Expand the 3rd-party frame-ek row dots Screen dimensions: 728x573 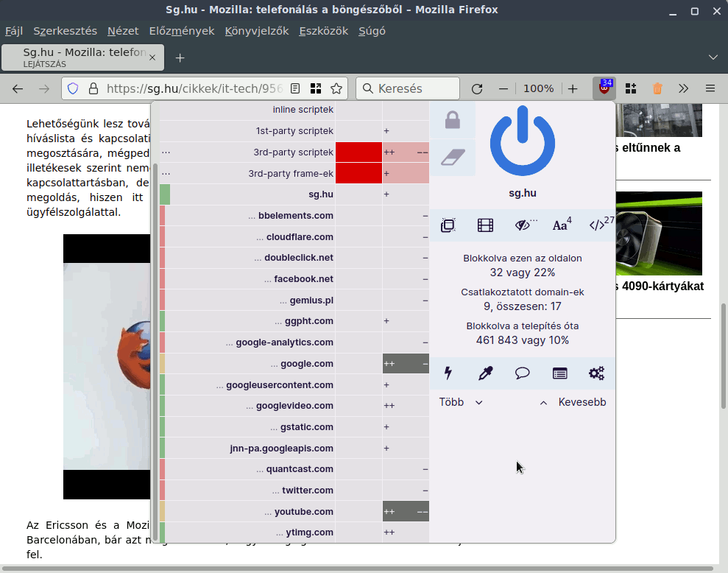pos(166,173)
